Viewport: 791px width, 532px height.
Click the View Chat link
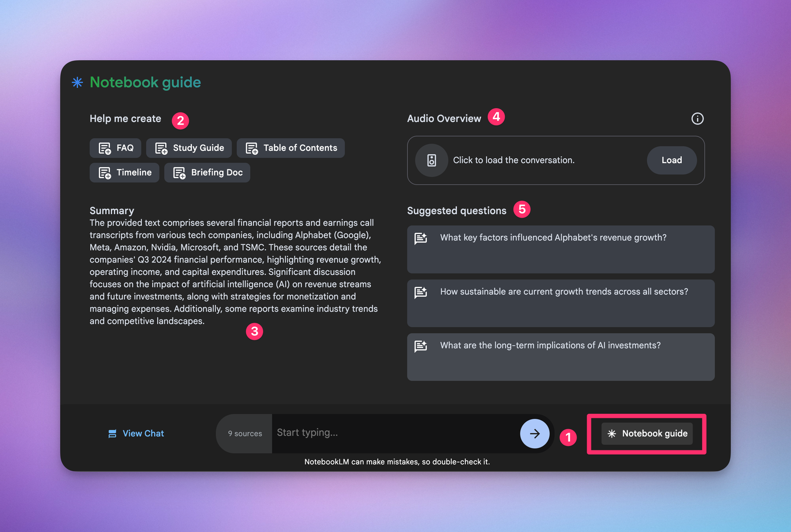point(143,434)
